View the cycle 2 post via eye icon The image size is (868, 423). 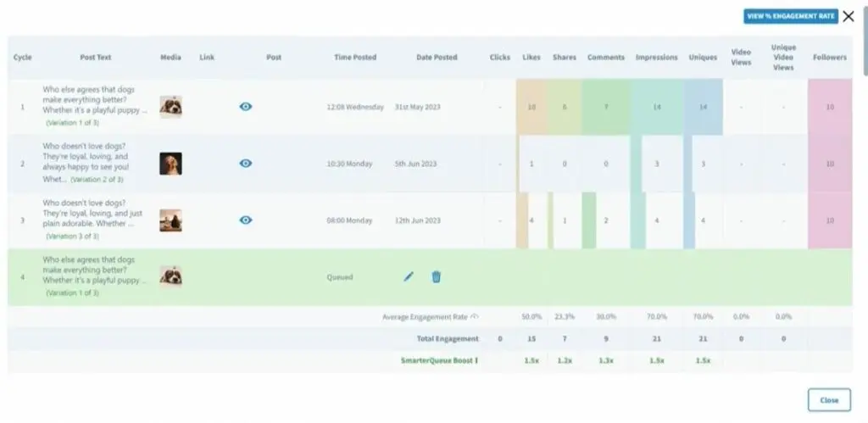point(246,163)
